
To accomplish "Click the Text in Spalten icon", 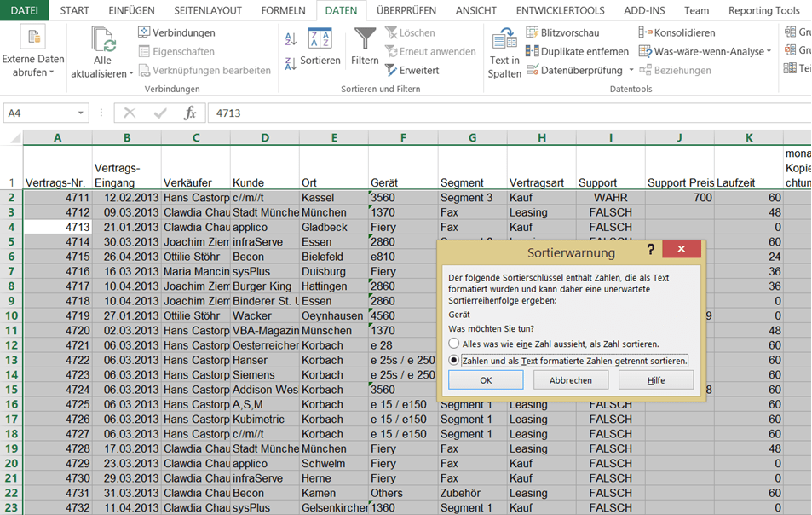I will coord(504,39).
